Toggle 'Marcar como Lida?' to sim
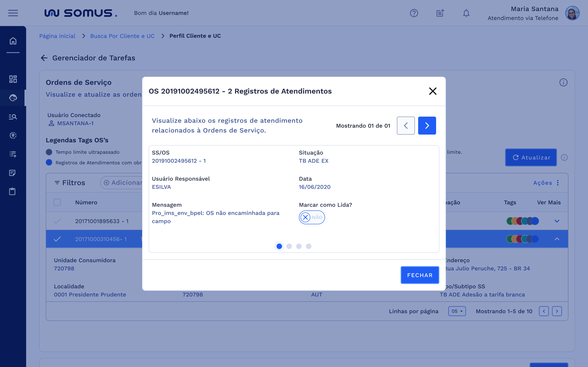Screen dimensions: 588x367 click(x=312, y=217)
